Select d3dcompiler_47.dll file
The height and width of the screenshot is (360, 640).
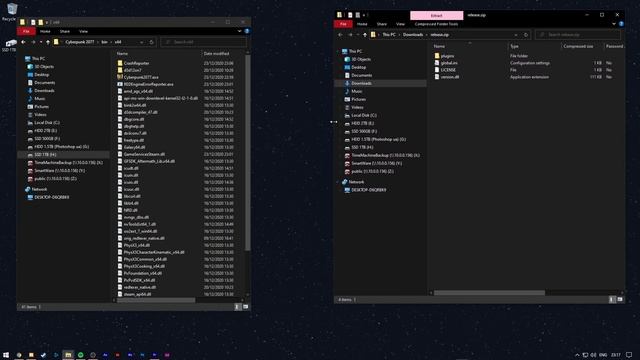pyautogui.click(x=137, y=112)
